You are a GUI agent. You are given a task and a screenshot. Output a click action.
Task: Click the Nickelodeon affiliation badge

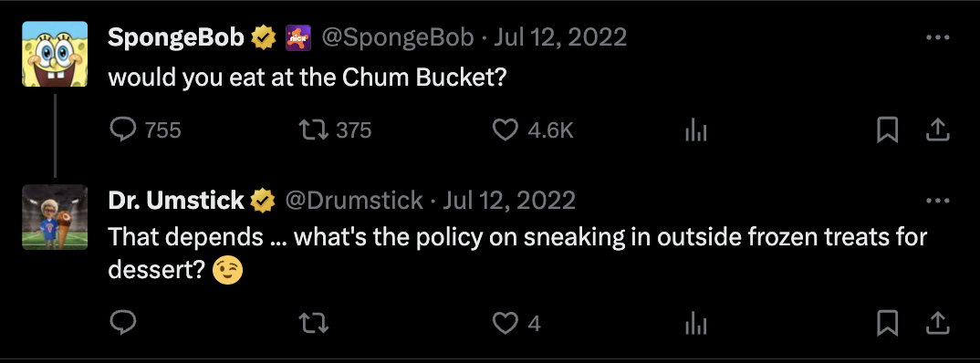(298, 38)
